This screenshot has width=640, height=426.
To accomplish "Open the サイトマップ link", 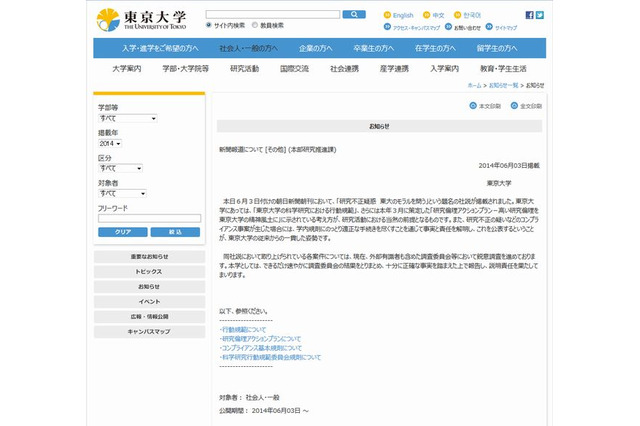I will point(506,28).
